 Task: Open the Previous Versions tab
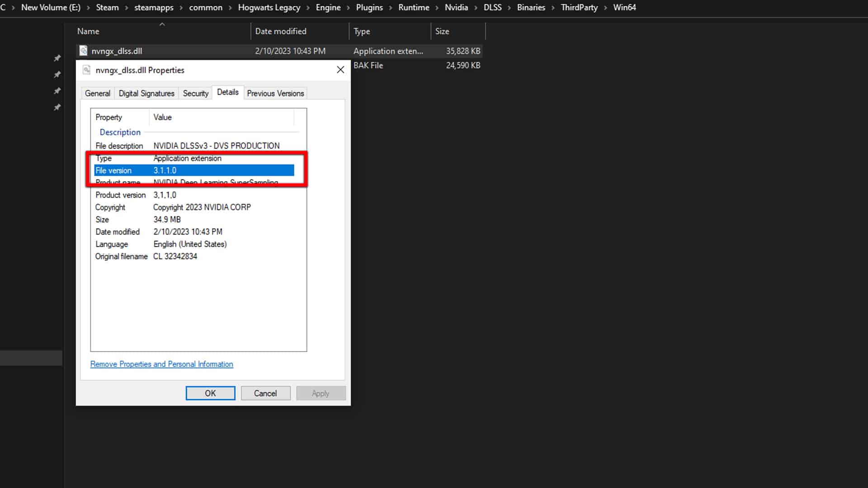pyautogui.click(x=275, y=93)
